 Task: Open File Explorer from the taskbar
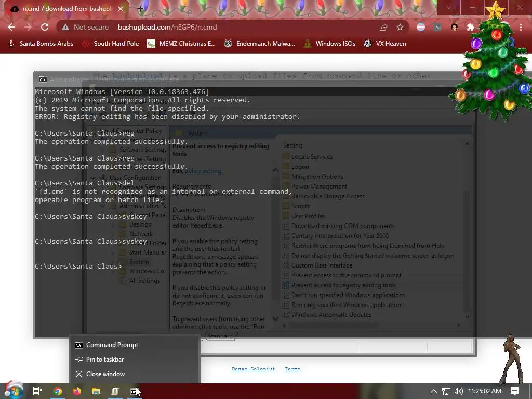coord(96,391)
